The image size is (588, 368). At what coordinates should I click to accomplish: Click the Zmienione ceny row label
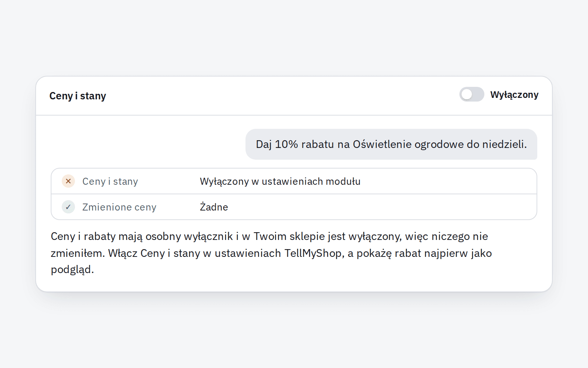click(119, 207)
